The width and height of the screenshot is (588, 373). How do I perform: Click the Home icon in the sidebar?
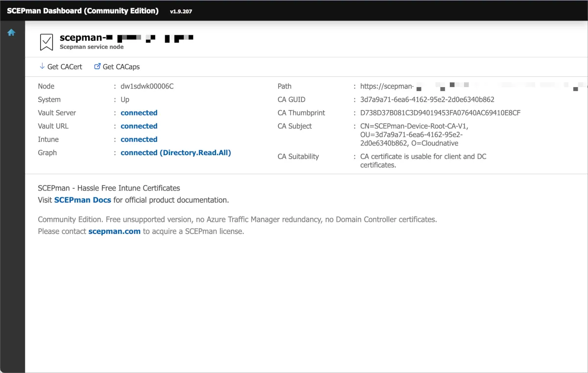coord(11,33)
